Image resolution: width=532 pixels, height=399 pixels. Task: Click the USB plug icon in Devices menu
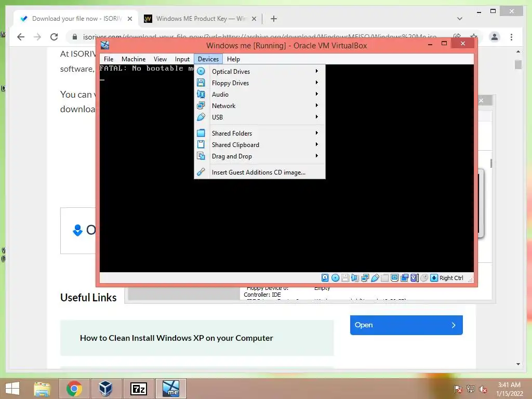point(201,117)
